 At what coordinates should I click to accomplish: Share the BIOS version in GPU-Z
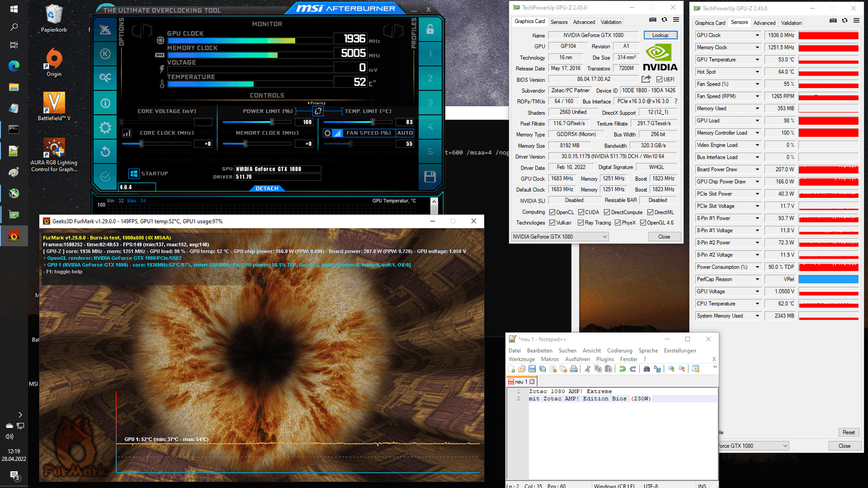[x=647, y=79]
